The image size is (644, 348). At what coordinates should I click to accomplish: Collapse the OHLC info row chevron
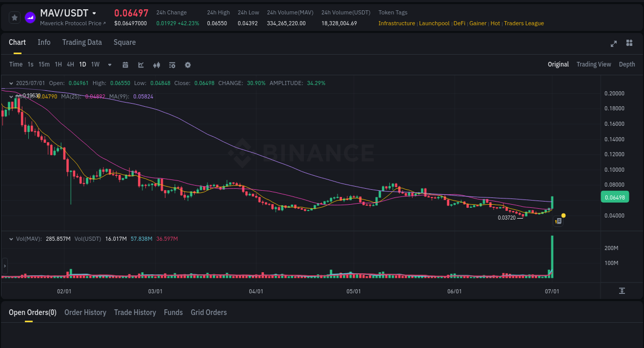coord(11,82)
